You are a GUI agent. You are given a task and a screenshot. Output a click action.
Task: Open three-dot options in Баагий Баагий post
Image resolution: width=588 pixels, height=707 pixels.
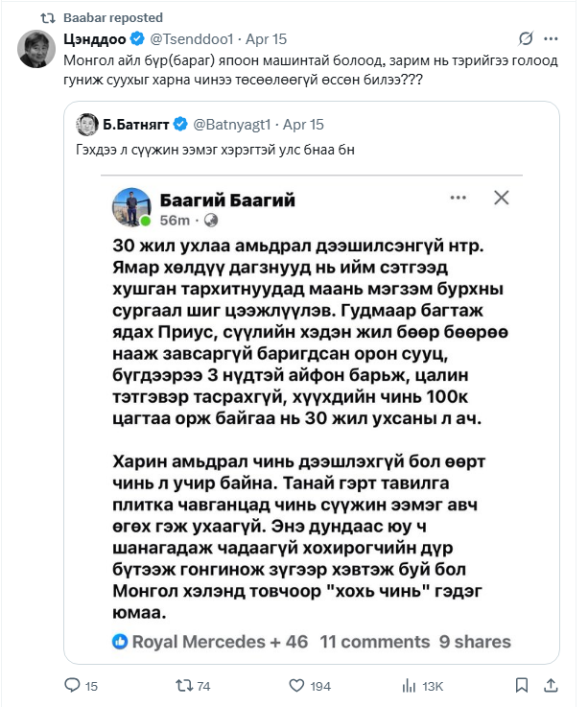459,198
